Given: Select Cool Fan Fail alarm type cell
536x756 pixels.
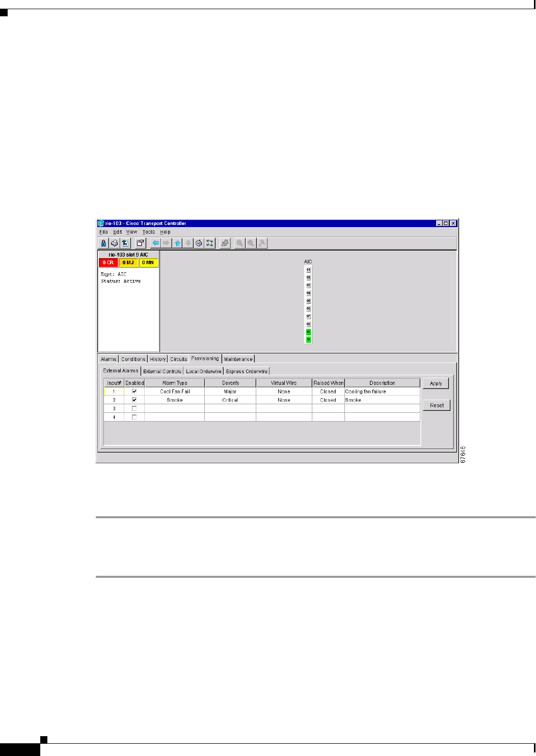Looking at the screenshot, I should point(175,391).
